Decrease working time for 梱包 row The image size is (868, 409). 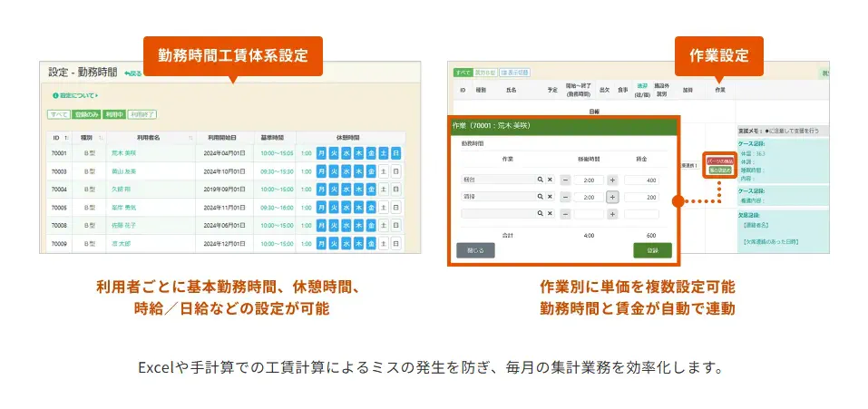click(565, 180)
